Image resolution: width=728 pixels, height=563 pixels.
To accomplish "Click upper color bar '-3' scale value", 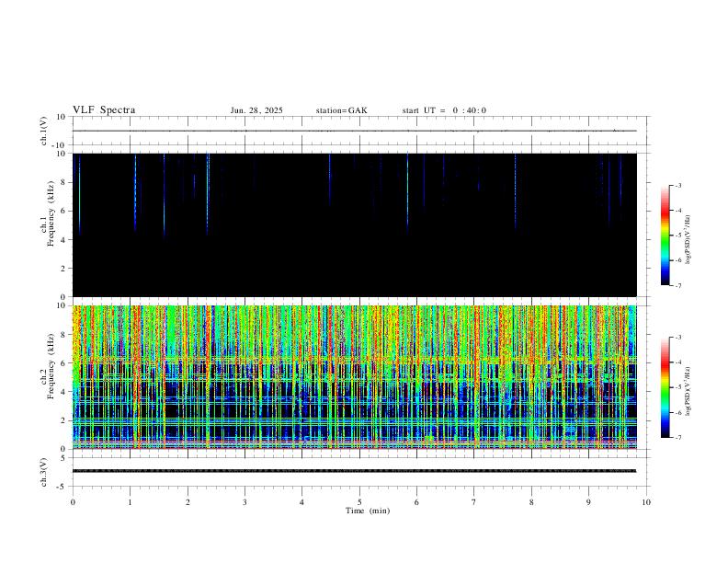I will click(677, 185).
